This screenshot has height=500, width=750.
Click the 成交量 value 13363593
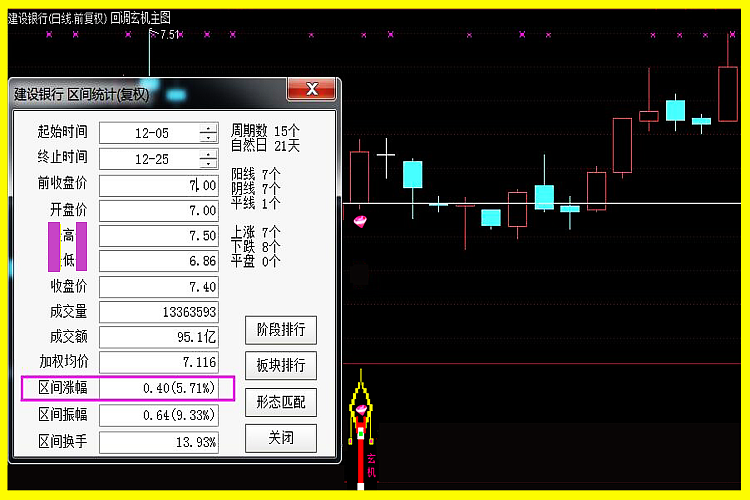159,312
